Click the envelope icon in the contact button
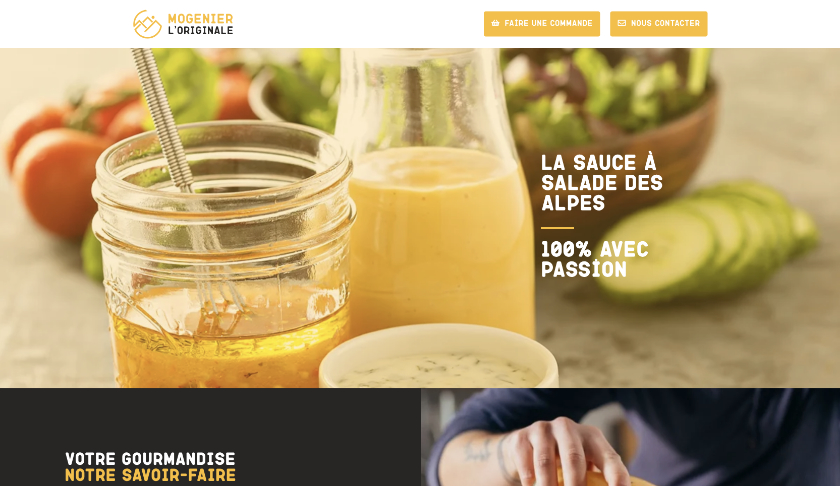Viewport: 840px width, 486px height. (x=621, y=24)
